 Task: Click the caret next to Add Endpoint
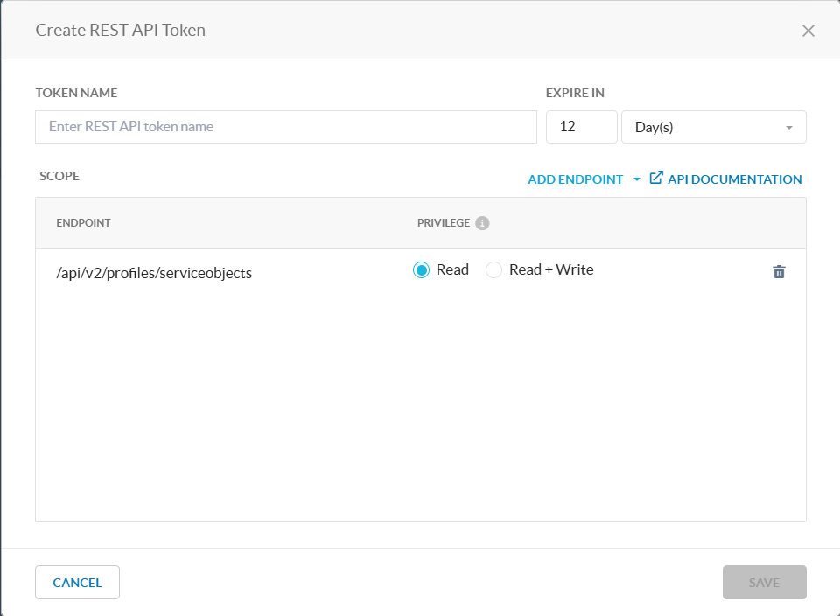(636, 179)
